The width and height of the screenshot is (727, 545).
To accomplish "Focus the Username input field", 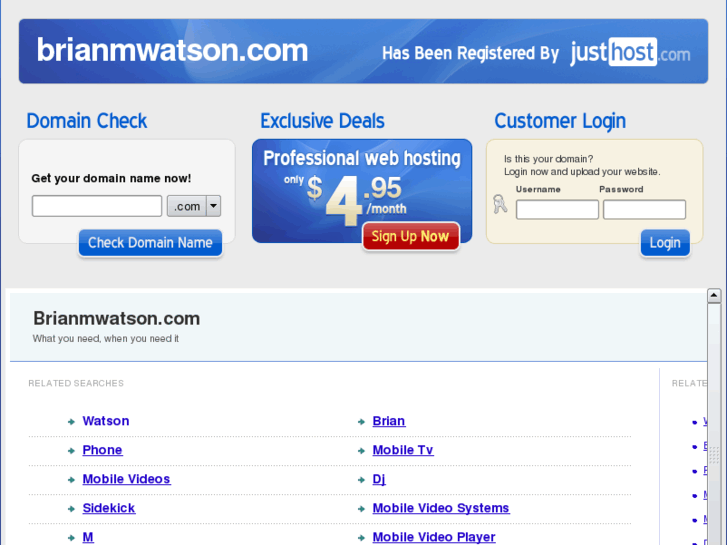I will coord(557,210).
